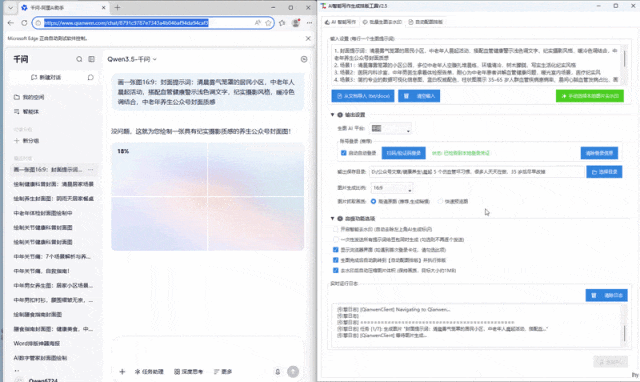
Task: Open chat 中年关节痛, 自救指南!
Action: [41, 271]
